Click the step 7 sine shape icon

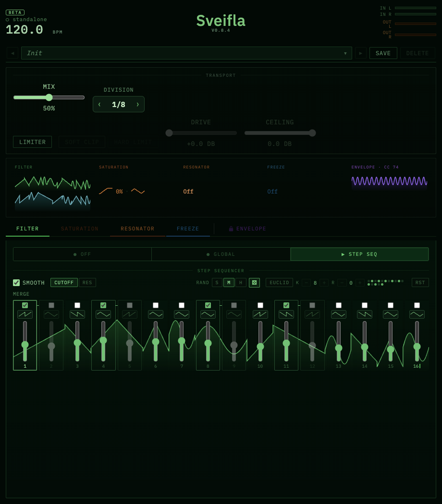click(182, 314)
